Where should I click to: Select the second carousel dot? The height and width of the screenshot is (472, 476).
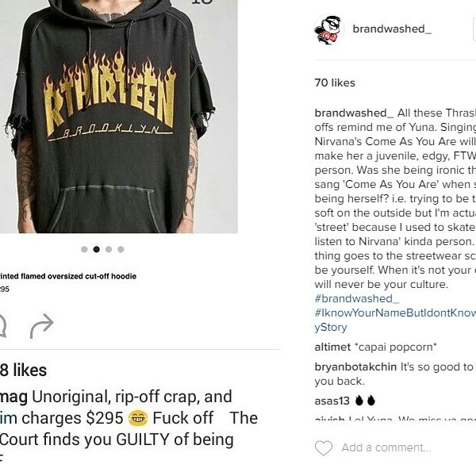[97, 249]
